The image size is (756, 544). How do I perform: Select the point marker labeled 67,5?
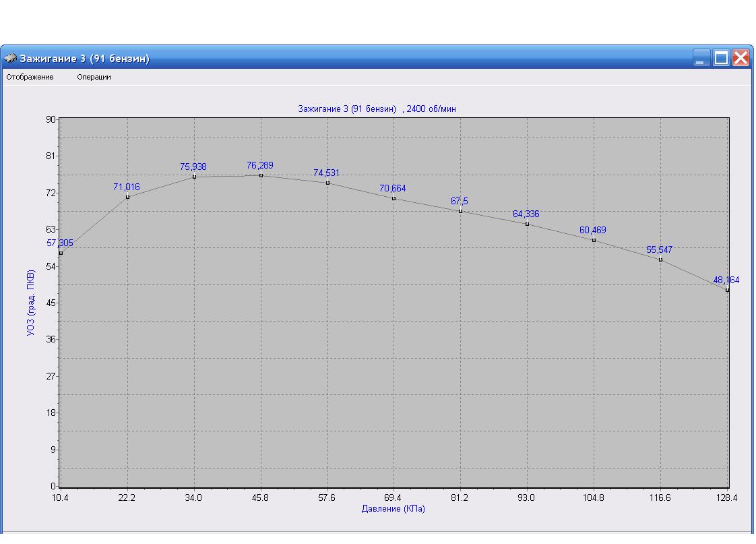(x=460, y=211)
